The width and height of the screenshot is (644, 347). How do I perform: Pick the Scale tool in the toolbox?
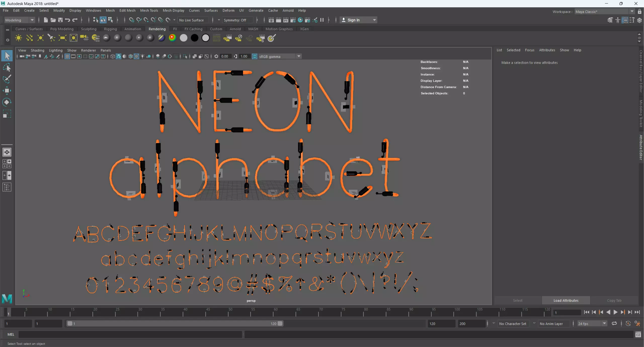coord(7,114)
